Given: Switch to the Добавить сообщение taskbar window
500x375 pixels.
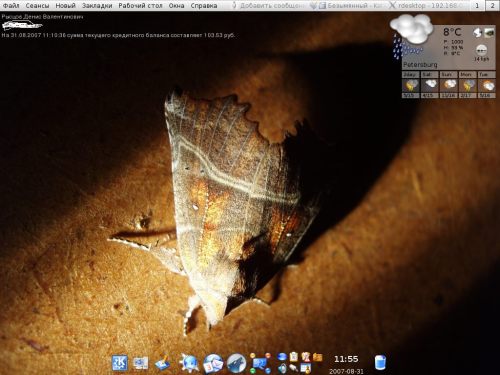Looking at the screenshot, I should click(269, 6).
